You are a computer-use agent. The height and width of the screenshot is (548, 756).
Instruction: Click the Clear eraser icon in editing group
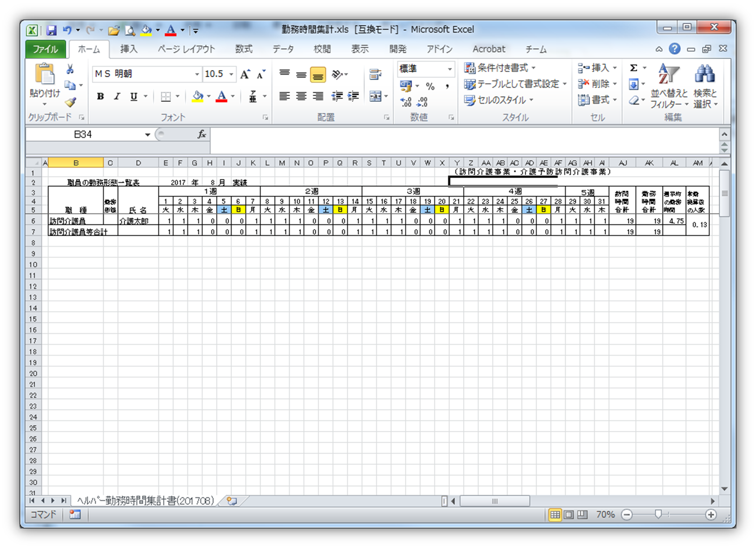pyautogui.click(x=633, y=100)
